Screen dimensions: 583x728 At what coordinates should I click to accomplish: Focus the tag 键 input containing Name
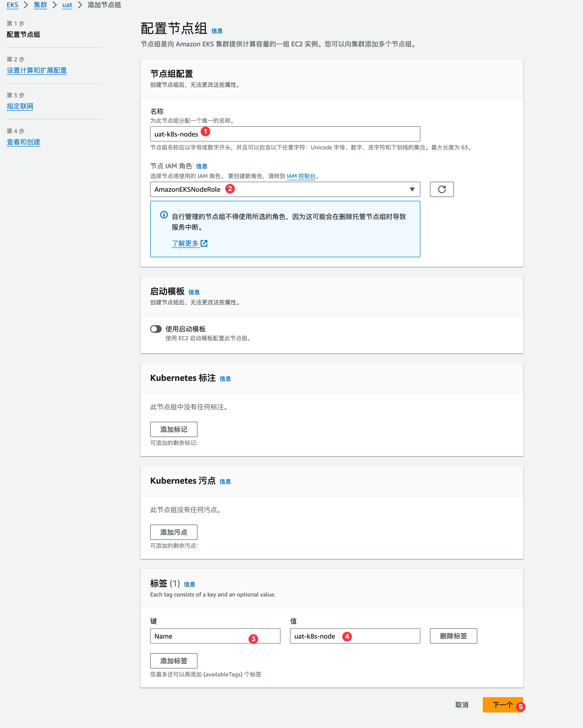coord(215,636)
